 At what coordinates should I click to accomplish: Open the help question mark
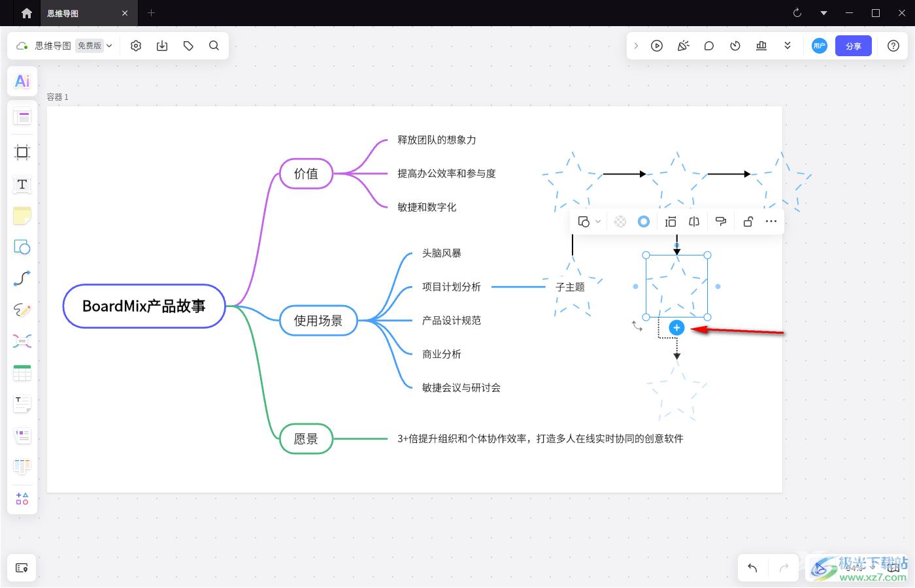[893, 46]
